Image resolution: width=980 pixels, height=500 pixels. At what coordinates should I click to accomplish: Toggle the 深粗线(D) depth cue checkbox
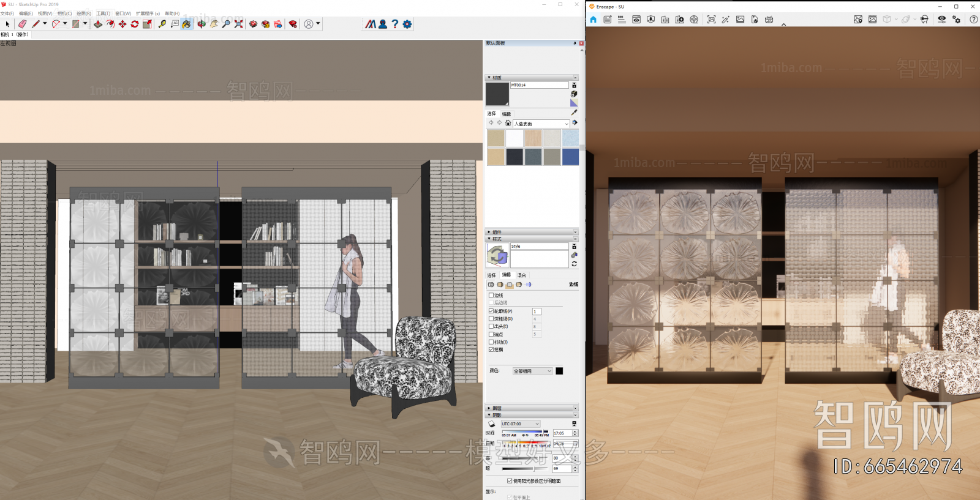click(491, 319)
